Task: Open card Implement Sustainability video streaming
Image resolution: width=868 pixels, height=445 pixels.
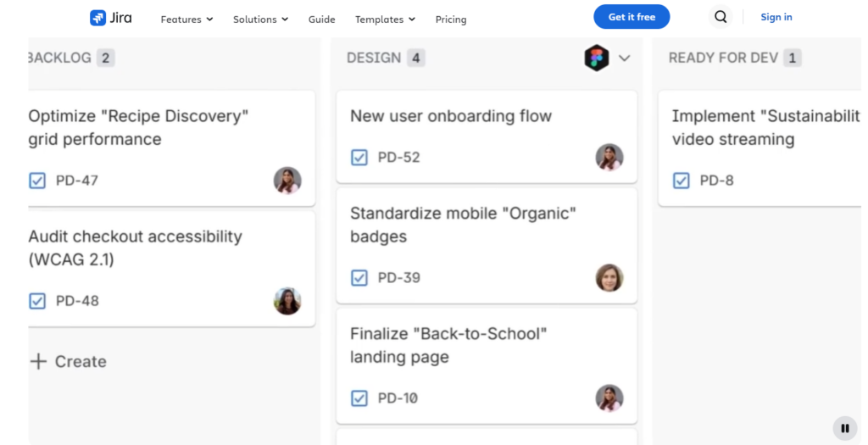Action: point(759,148)
